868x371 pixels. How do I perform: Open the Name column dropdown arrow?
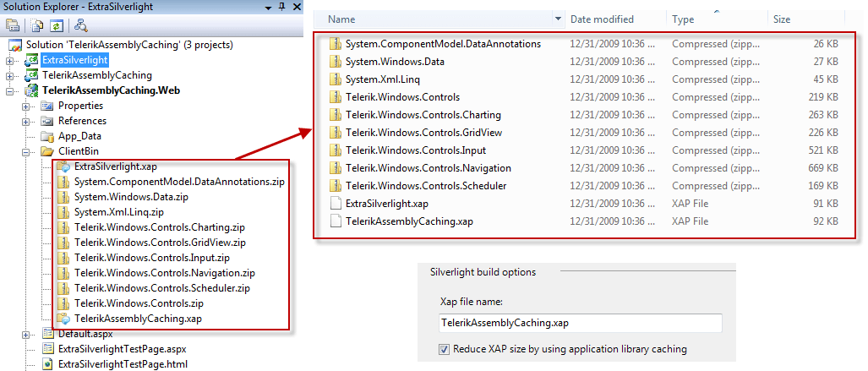tap(558, 19)
